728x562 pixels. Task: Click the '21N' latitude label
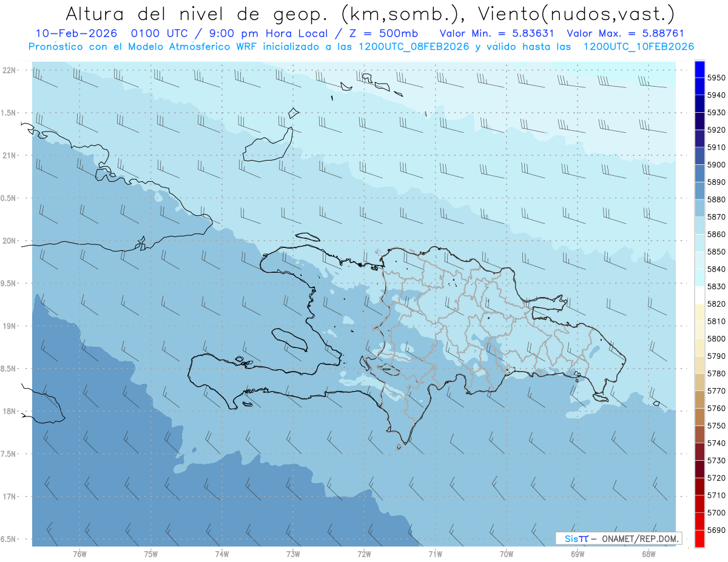(10, 156)
